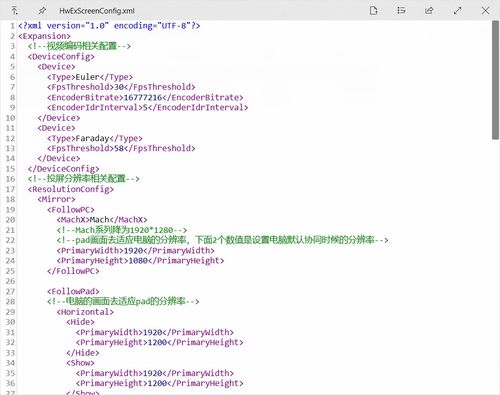Click the Horizontal opening tag on line 29
This screenshot has width=500, height=395.
point(85,312)
